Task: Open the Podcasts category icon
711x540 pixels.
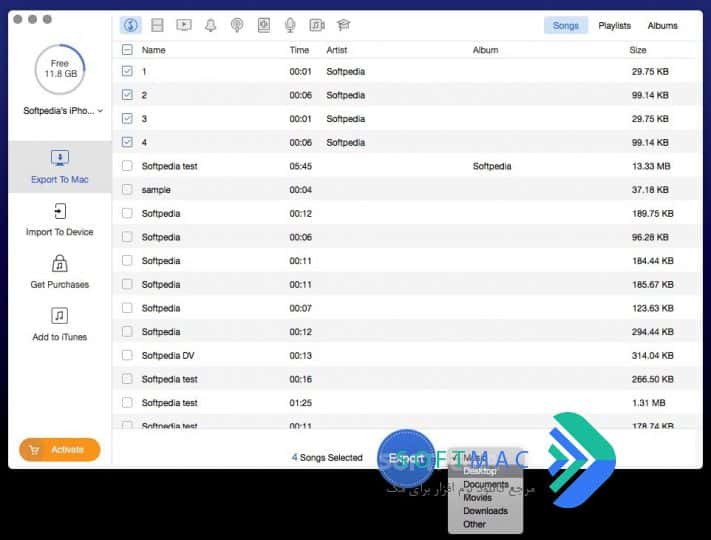Action: [237, 25]
